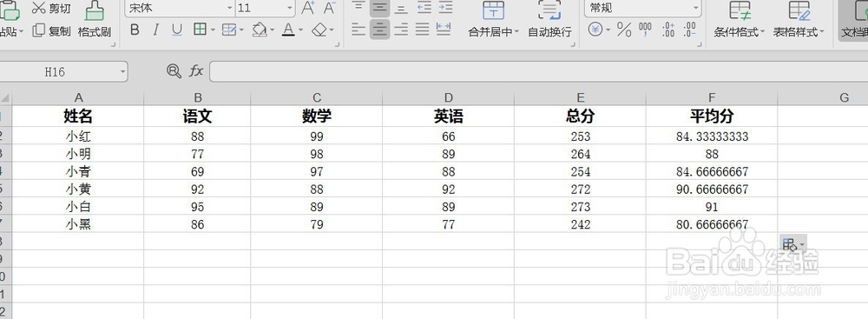
Task: Align cell text left
Action: coord(358,30)
